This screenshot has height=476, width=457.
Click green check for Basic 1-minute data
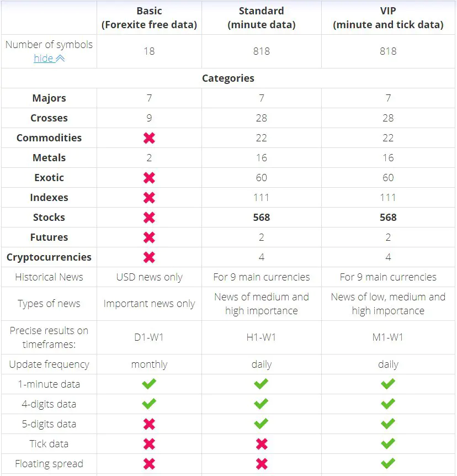click(x=149, y=384)
